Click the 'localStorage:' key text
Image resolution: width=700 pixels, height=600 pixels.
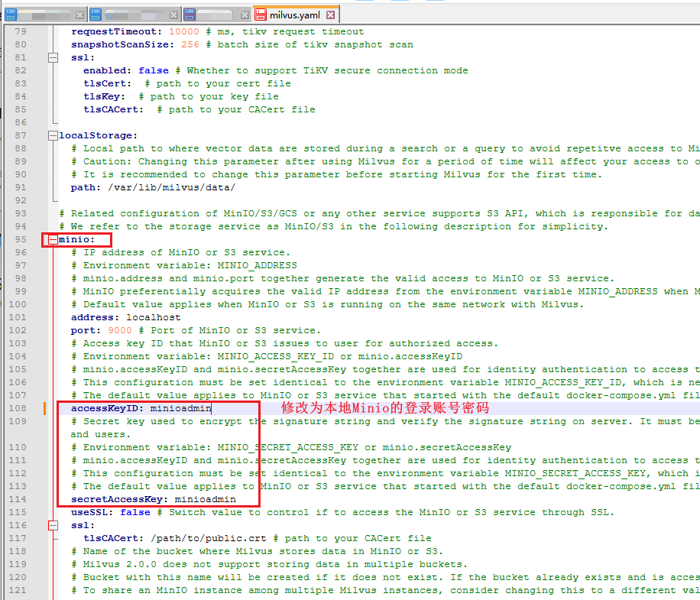[99, 136]
